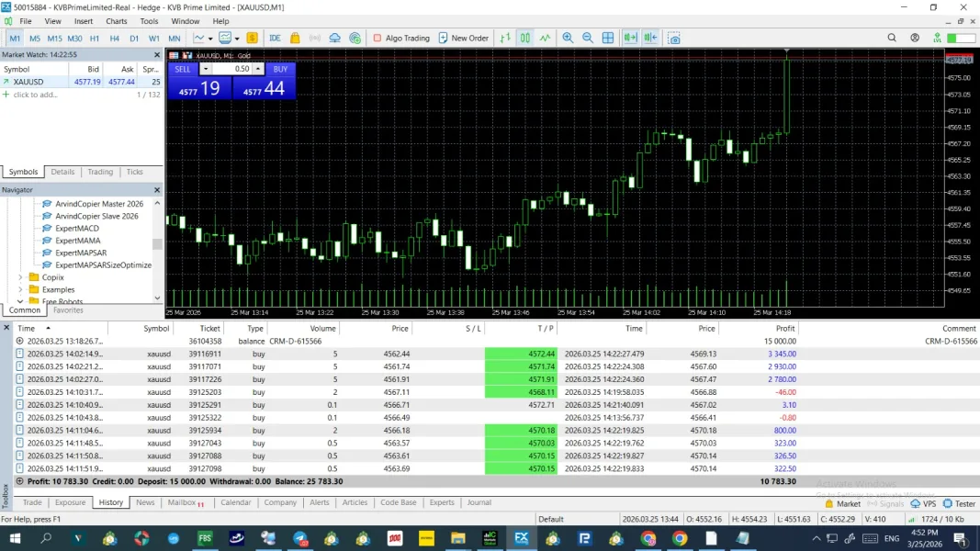This screenshot has height=551, width=980.
Task: Switch chart timeframe to M5
Action: tap(35, 38)
